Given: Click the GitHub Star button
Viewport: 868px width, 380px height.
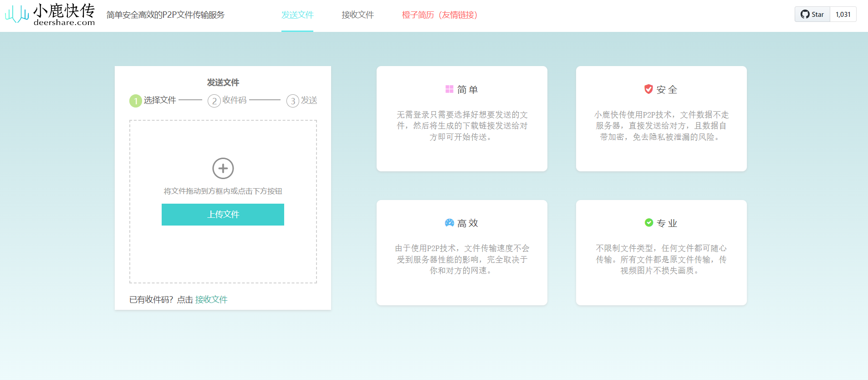Looking at the screenshot, I should pos(812,15).
